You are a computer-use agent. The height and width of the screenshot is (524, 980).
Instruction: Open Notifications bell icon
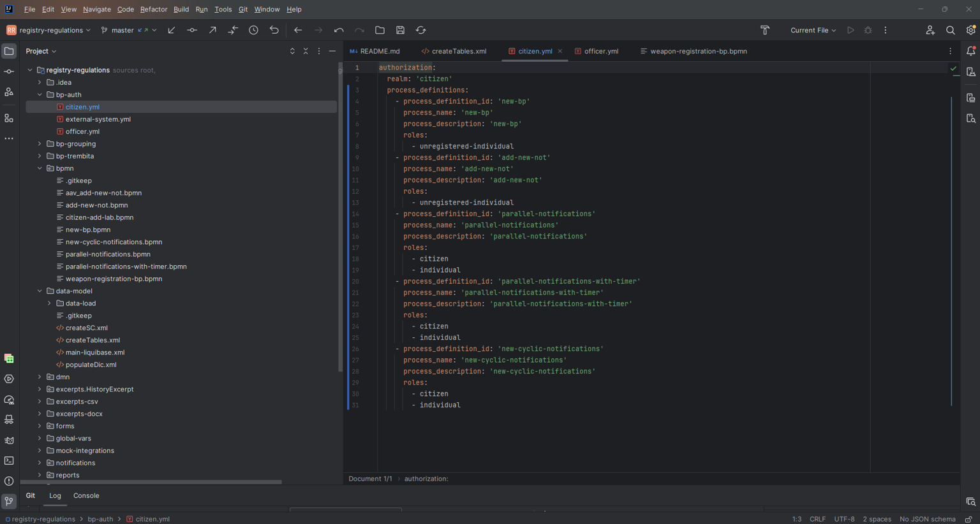(x=970, y=51)
